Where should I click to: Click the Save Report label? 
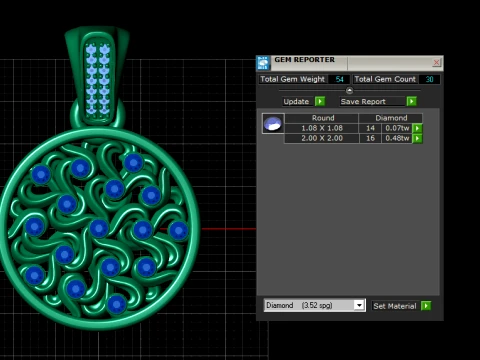[x=363, y=101]
